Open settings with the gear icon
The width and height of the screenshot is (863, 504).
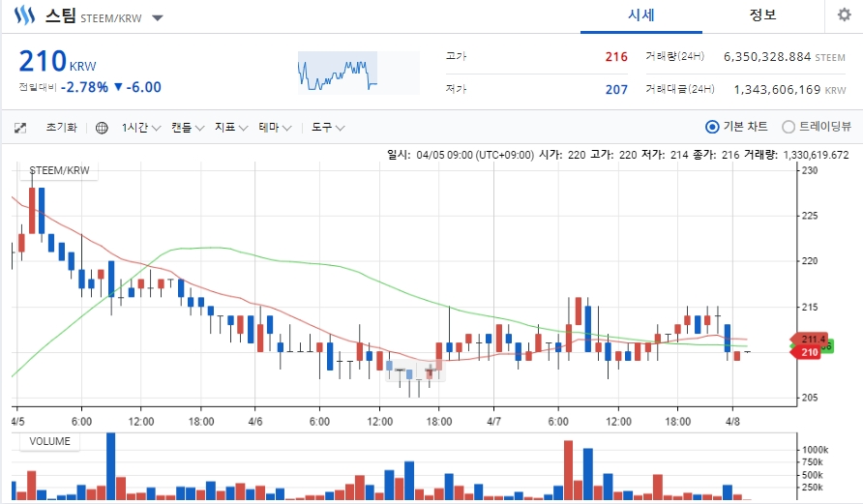pos(845,15)
